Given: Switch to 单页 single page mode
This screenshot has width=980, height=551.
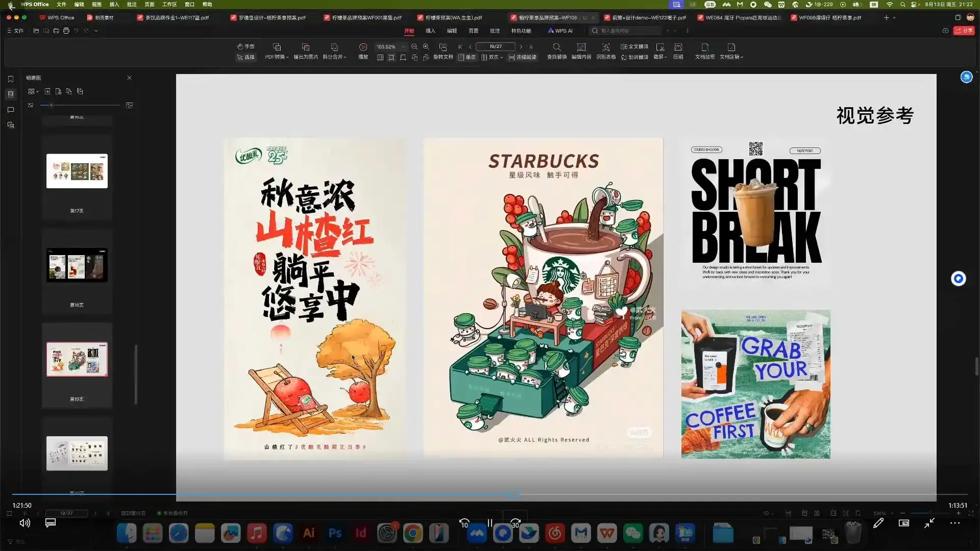Looking at the screenshot, I should click(467, 57).
